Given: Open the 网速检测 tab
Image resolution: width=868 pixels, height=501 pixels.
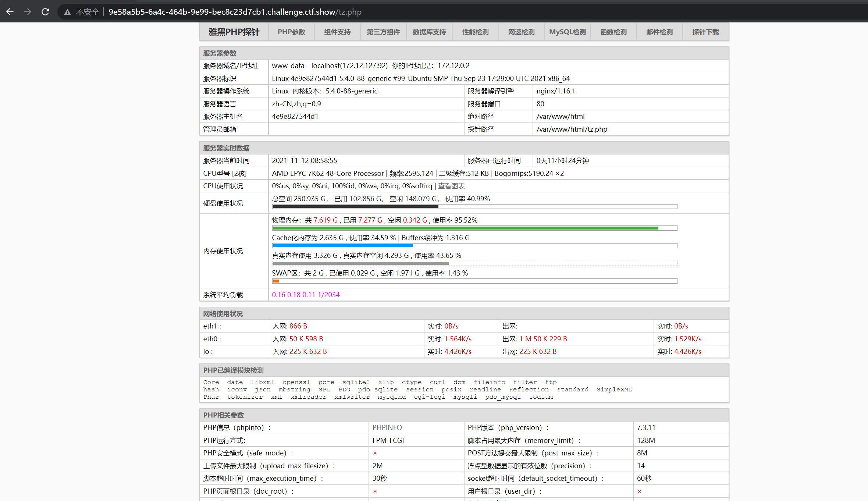Looking at the screenshot, I should [x=521, y=32].
